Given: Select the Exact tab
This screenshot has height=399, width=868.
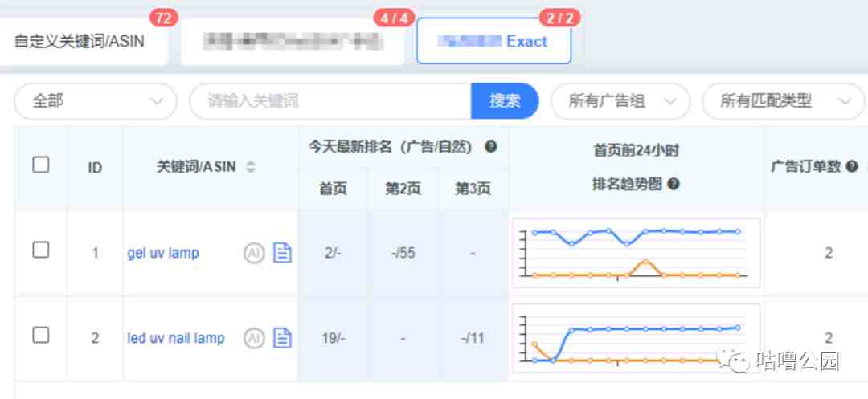Looking at the screenshot, I should (x=493, y=41).
